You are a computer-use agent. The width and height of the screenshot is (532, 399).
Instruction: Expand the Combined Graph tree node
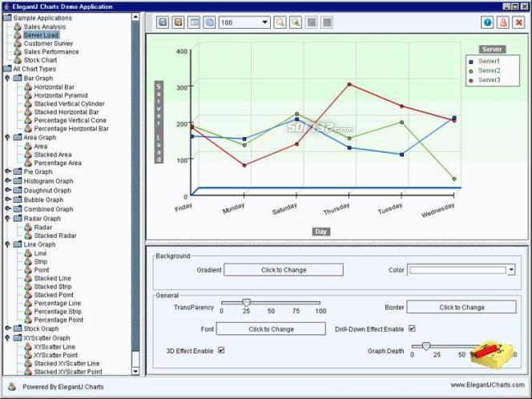tap(8, 209)
